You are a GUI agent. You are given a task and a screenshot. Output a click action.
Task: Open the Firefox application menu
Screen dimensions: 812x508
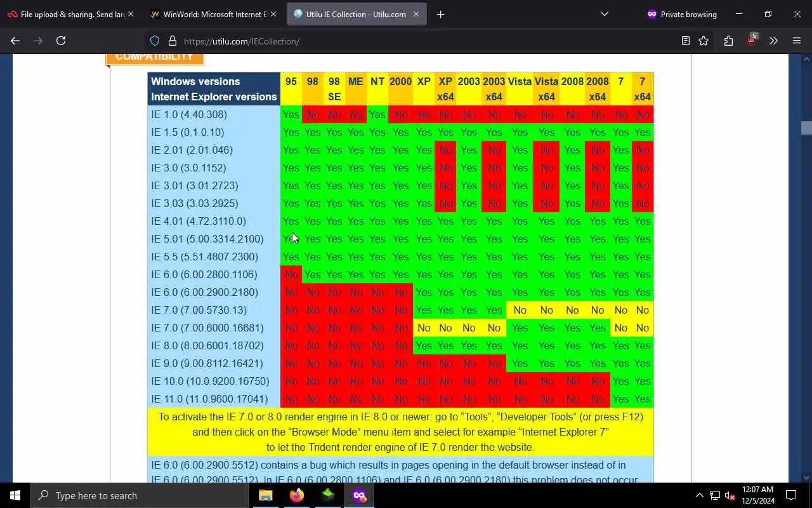(797, 41)
